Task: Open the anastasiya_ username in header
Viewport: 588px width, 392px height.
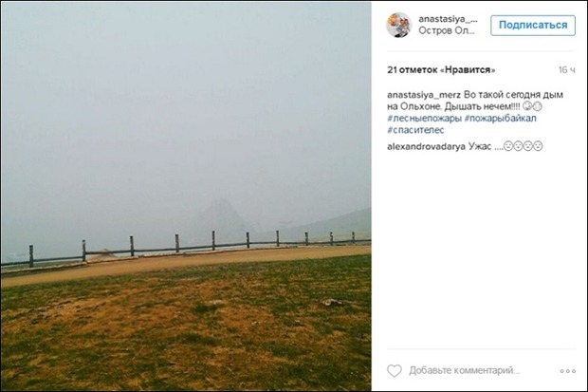Action: [x=449, y=19]
